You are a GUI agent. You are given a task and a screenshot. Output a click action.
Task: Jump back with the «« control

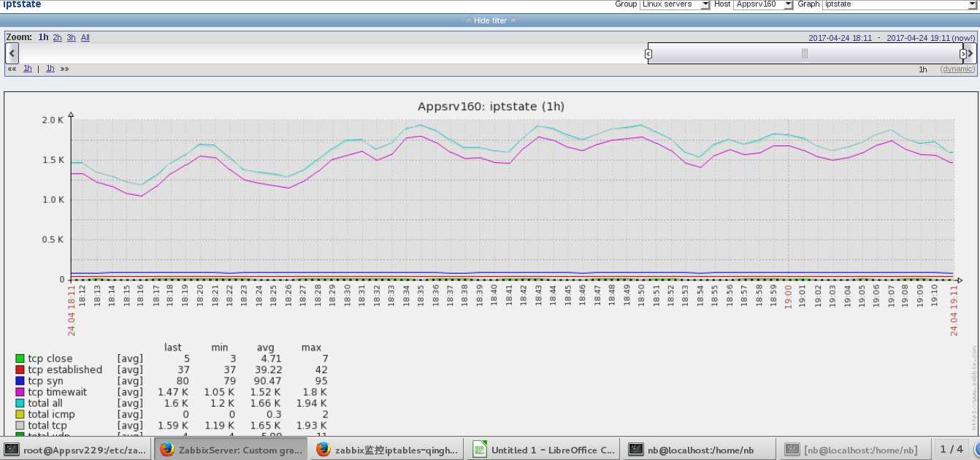point(12,69)
